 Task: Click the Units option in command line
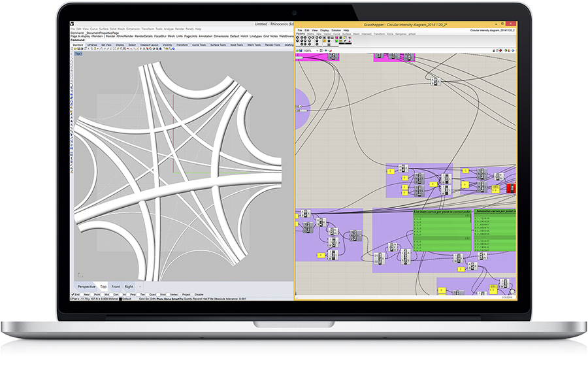click(180, 37)
